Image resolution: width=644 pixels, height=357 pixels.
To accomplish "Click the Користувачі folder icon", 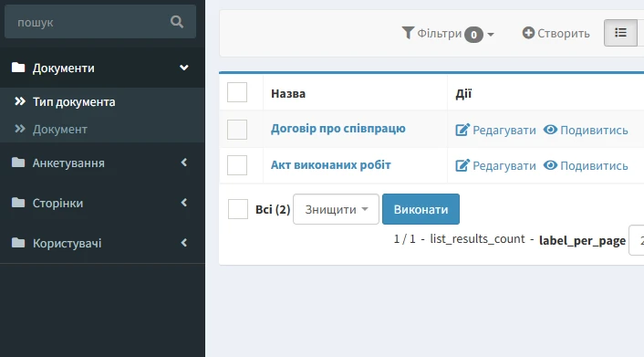I will tap(18, 243).
